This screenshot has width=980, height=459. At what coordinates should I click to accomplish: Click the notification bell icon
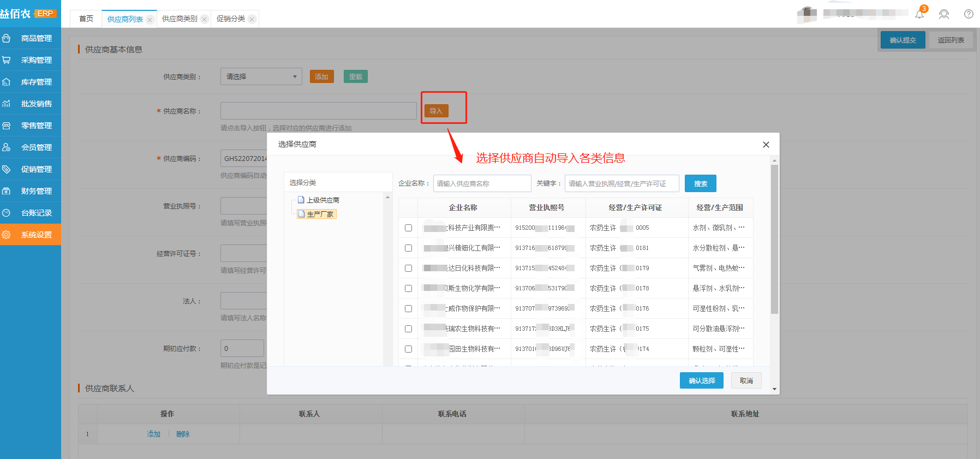tap(919, 14)
